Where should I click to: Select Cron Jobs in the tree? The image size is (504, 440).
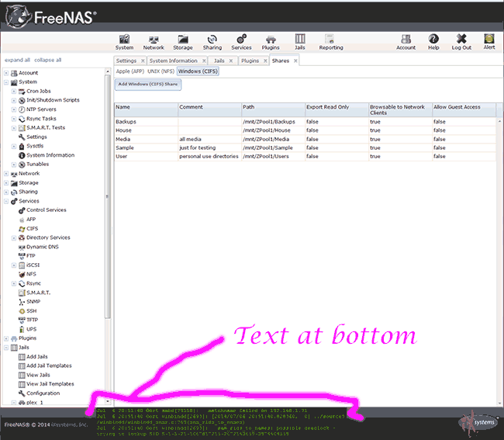pos(38,91)
